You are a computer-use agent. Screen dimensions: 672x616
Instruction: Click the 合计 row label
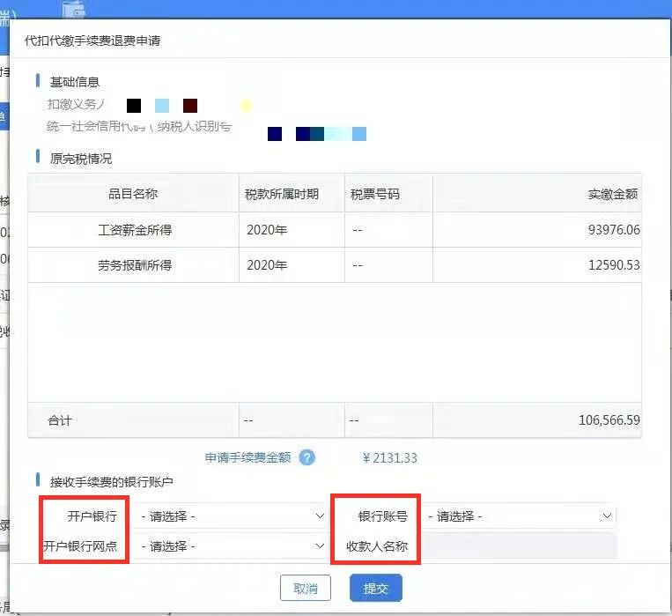[60, 420]
